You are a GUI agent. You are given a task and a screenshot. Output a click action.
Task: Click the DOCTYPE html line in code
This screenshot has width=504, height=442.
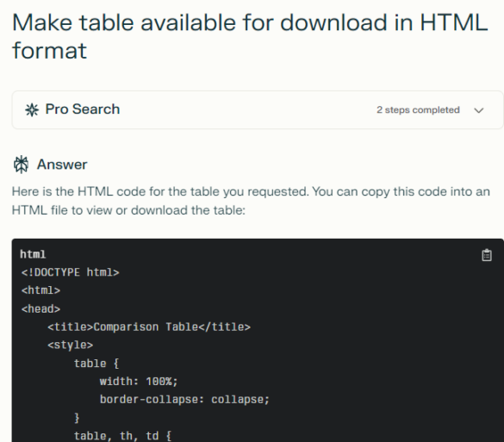pyautogui.click(x=70, y=272)
